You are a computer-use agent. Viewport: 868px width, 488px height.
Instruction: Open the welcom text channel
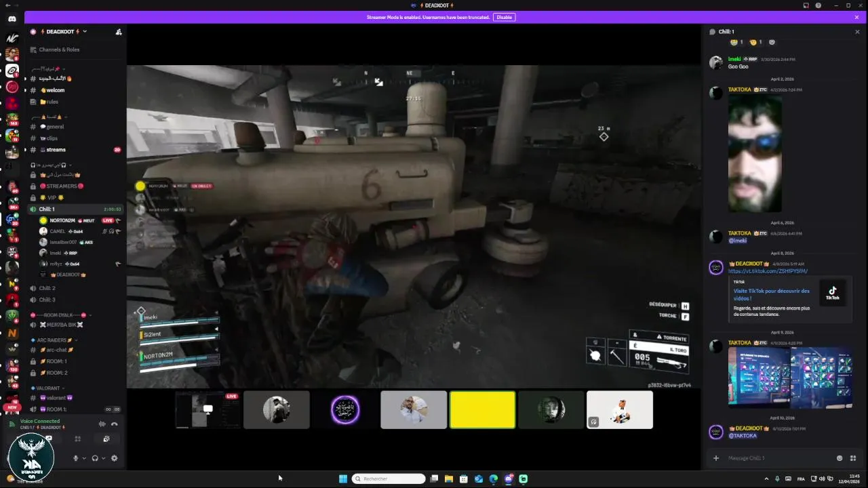pyautogui.click(x=75, y=90)
